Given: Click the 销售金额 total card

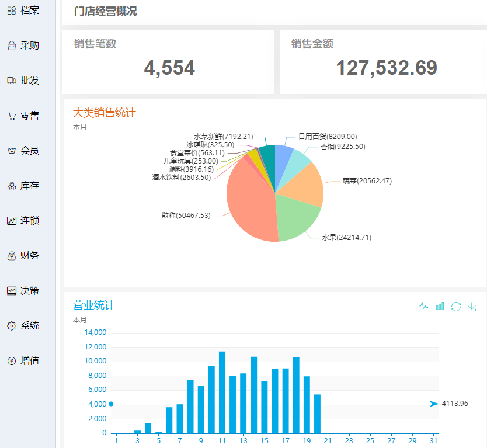Looking at the screenshot, I should pos(382,62).
